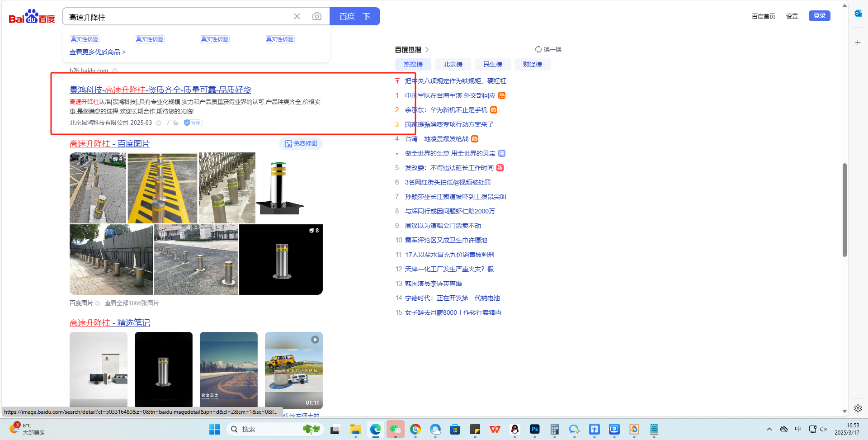
Task: Click the taskbar 搜索 box
Action: pyautogui.click(x=275, y=429)
